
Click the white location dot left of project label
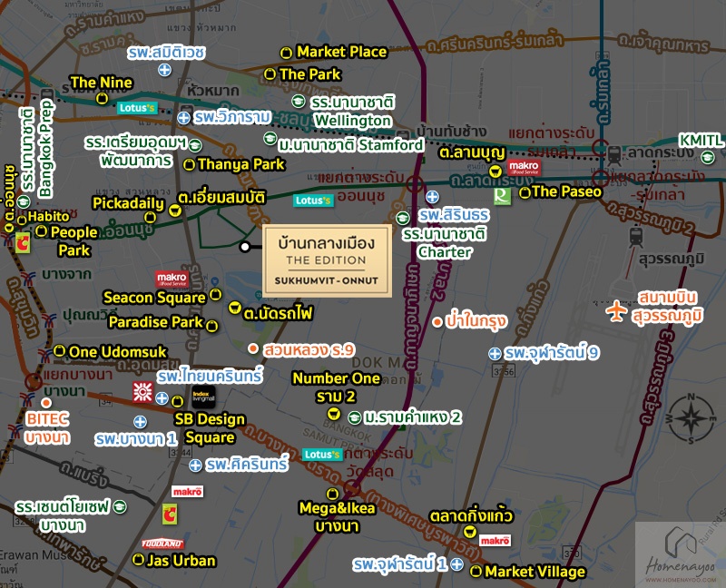pyautogui.click(x=244, y=247)
